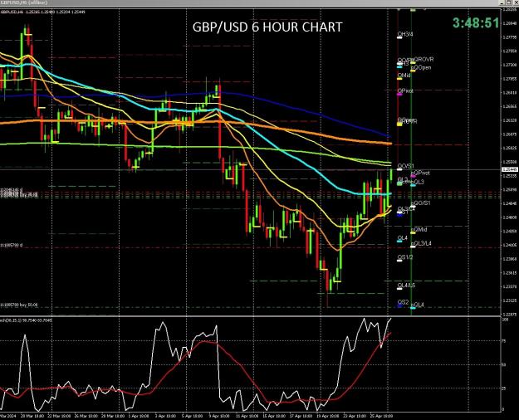Click the '1 Apr' date on time axis

139,416
